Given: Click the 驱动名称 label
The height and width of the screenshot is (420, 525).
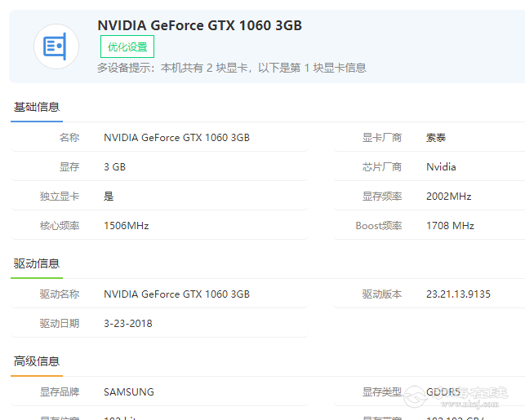Looking at the screenshot, I should coord(60,294).
